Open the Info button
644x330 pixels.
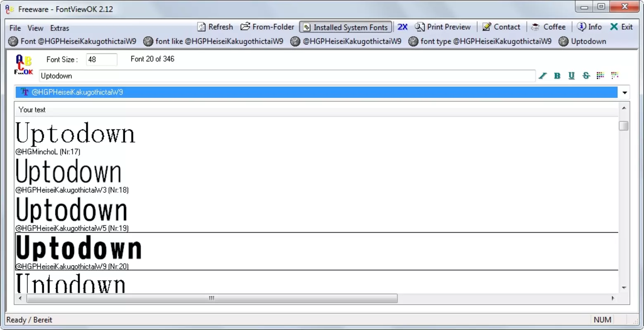pos(589,27)
